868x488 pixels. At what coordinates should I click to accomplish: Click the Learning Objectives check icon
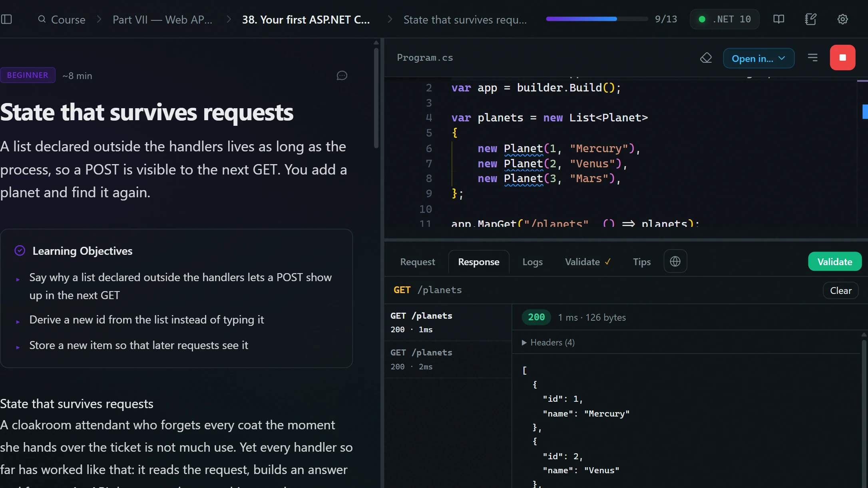20,251
